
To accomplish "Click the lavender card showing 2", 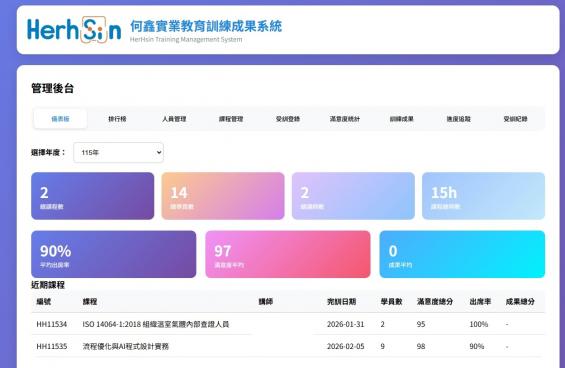I will [x=353, y=196].
